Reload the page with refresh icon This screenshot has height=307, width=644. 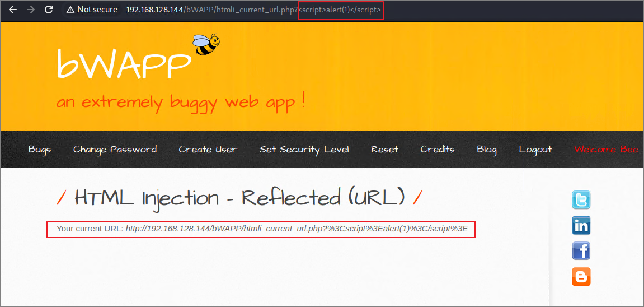pos(49,10)
